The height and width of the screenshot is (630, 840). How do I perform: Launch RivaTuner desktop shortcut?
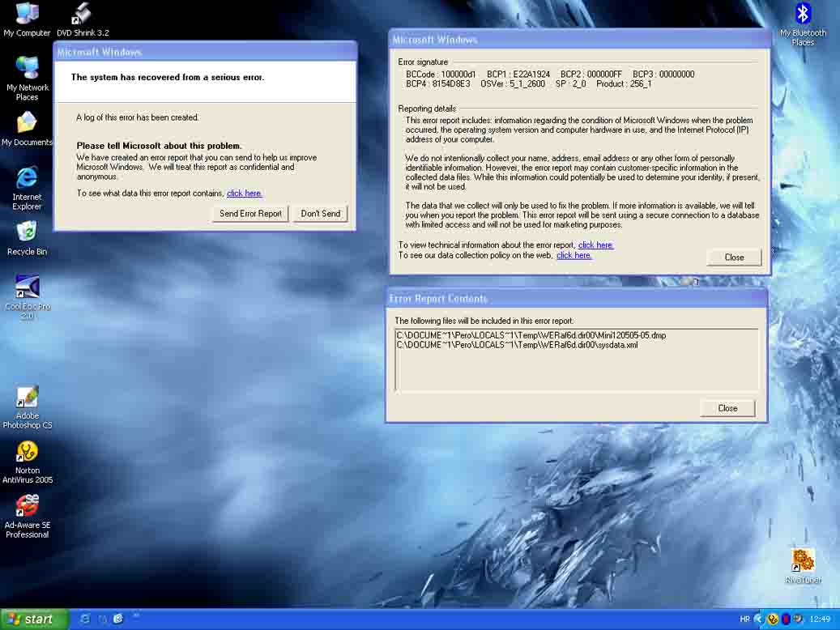[803, 560]
